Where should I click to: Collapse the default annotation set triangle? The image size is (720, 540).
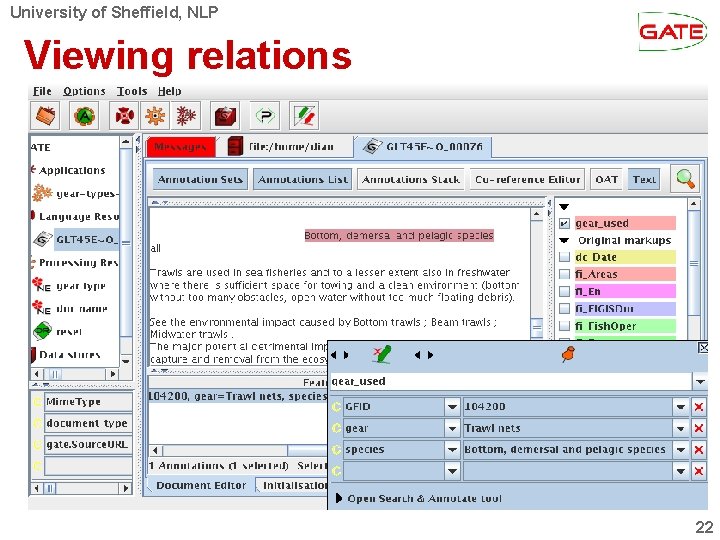[x=564, y=207]
